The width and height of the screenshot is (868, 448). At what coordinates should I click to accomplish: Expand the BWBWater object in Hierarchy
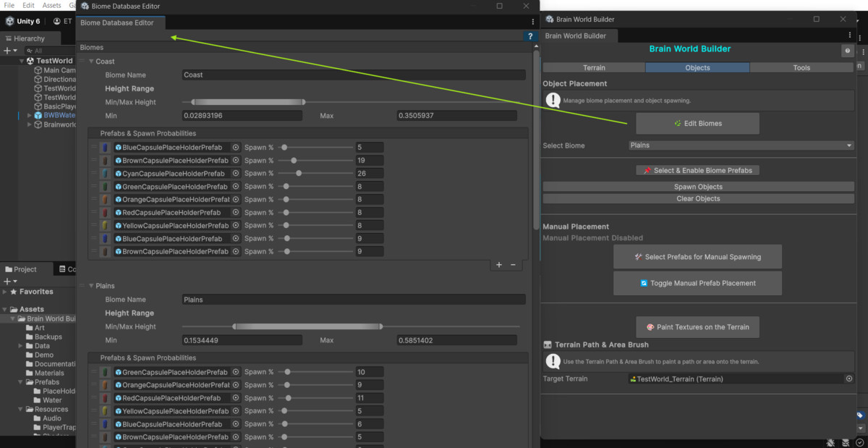click(30, 115)
